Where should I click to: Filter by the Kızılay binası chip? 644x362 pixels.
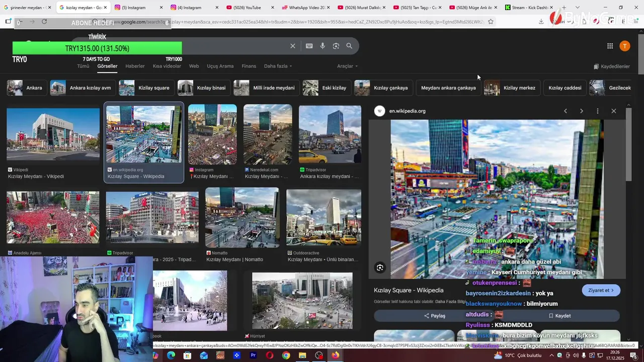(x=204, y=88)
